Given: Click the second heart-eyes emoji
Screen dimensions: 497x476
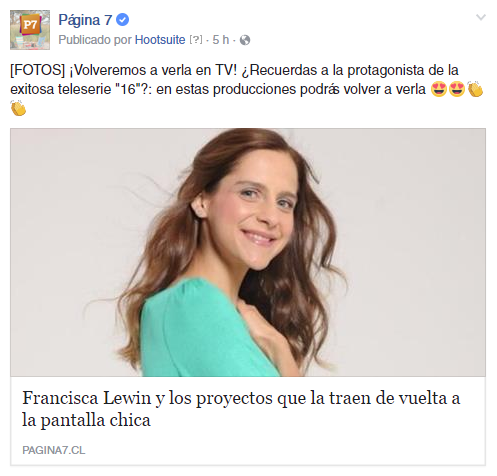Looking at the screenshot, I should pos(457,89).
